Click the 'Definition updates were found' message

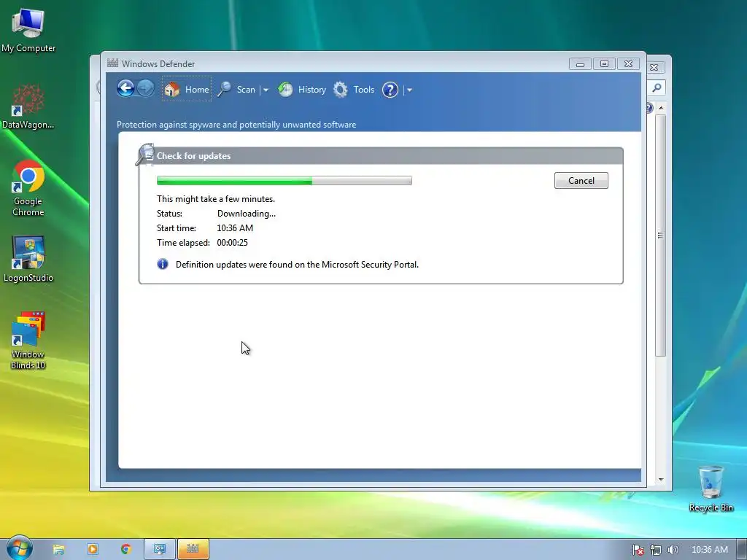tap(298, 264)
